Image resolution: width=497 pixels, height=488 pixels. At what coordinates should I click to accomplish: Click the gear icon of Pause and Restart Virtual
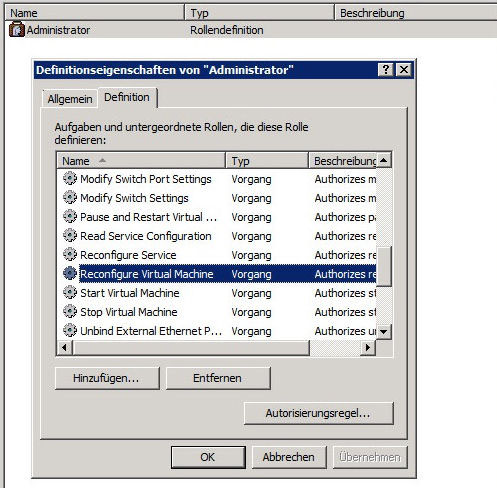70,216
